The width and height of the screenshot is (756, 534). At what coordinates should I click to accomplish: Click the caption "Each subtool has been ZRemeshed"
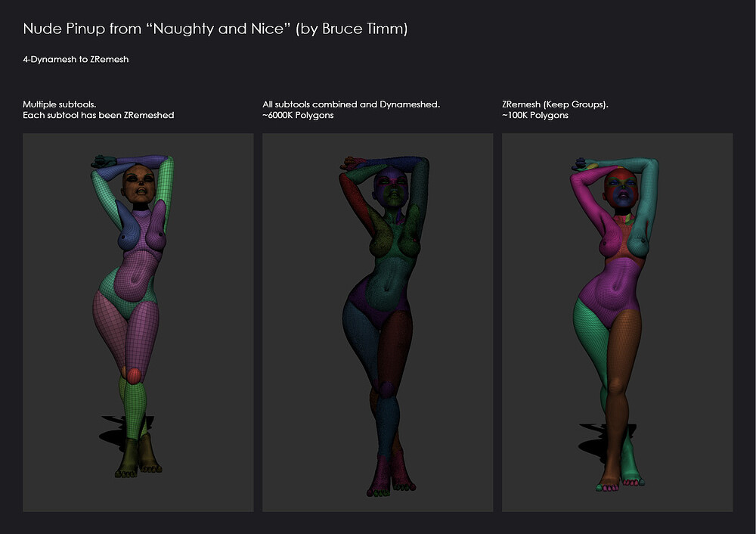98,115
